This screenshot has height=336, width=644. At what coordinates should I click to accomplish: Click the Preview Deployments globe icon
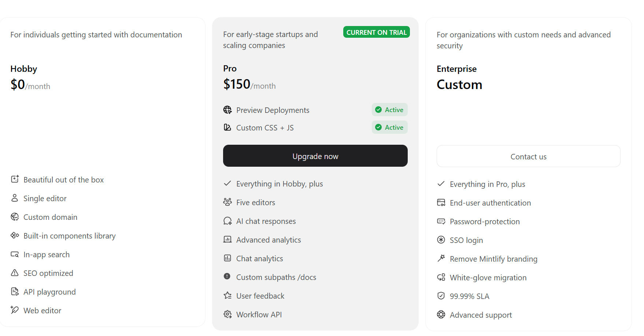coord(227,110)
